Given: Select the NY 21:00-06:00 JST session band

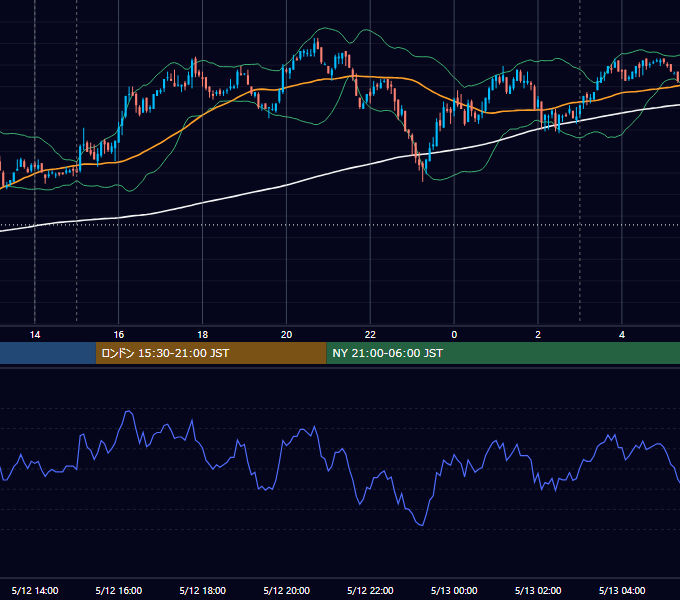Looking at the screenshot, I should pos(503,353).
